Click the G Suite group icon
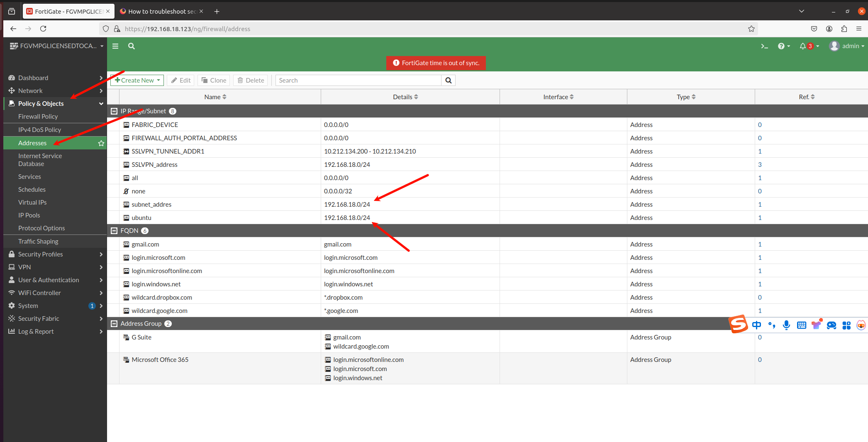Viewport: 868px width, 442px height. [x=126, y=337]
